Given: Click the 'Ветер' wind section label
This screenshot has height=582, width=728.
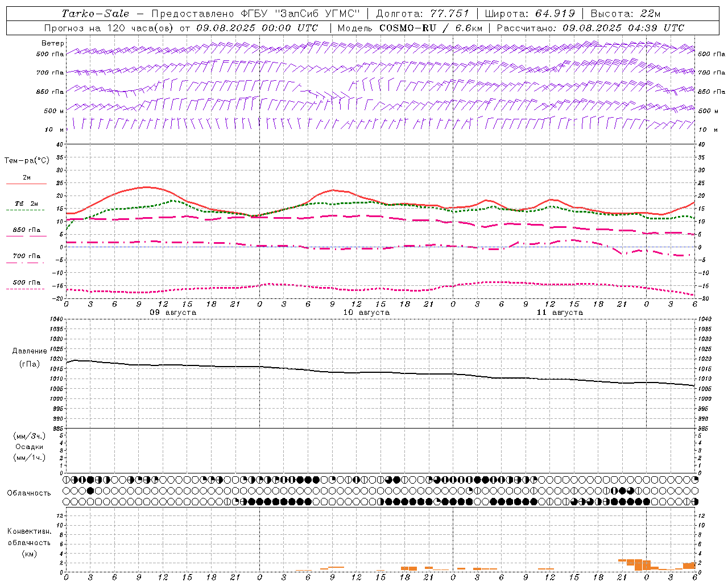Looking at the screenshot, I should (x=53, y=43).
